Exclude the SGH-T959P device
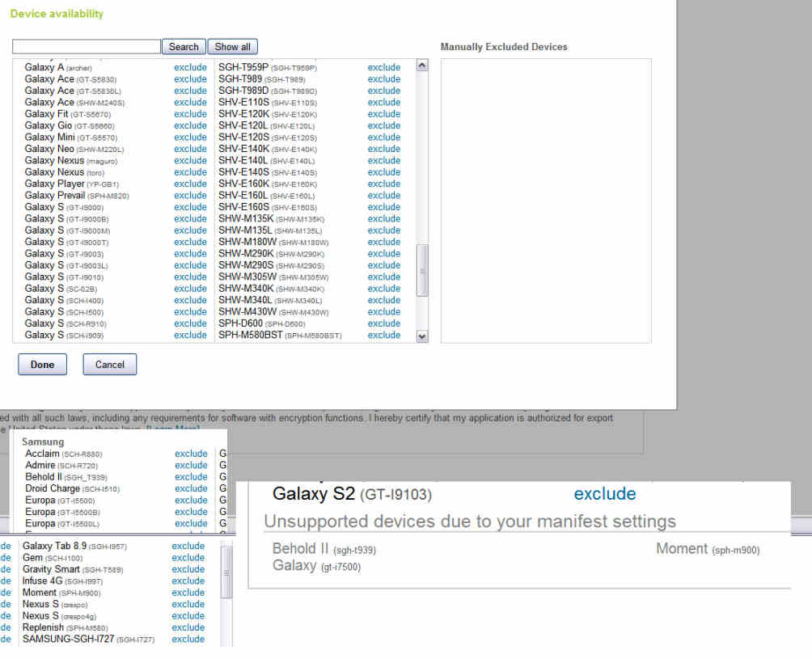Screen dimensions: 812x659 pos(384,67)
